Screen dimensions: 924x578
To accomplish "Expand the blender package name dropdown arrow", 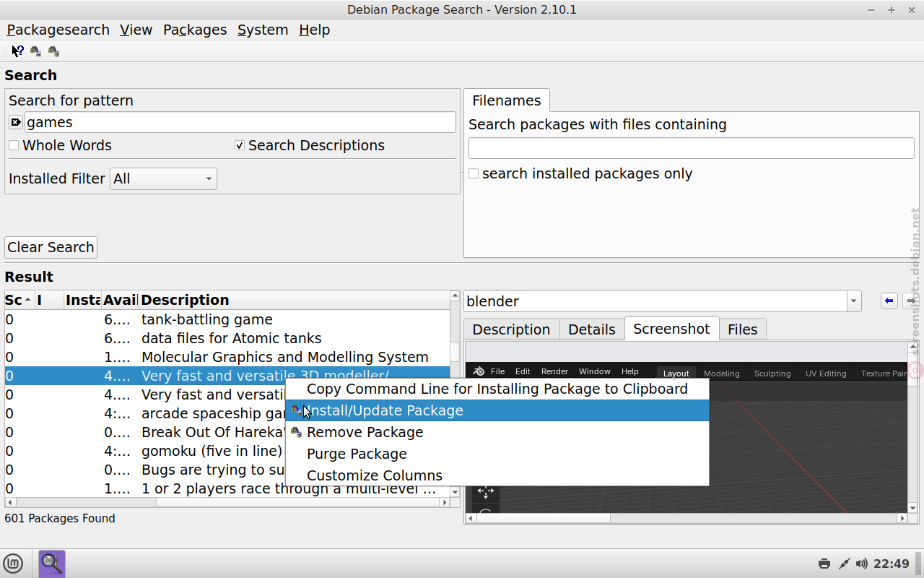I will (854, 301).
